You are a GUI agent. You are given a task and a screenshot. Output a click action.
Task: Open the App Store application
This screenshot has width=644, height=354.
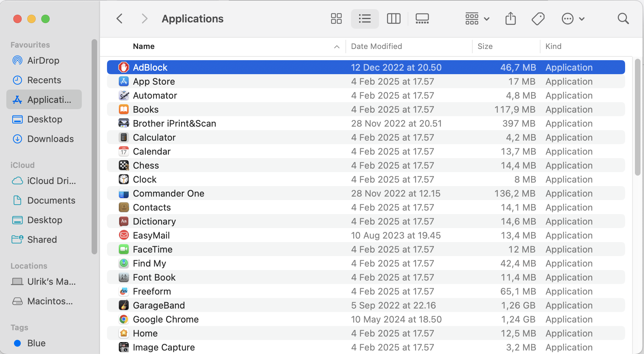pyautogui.click(x=154, y=81)
